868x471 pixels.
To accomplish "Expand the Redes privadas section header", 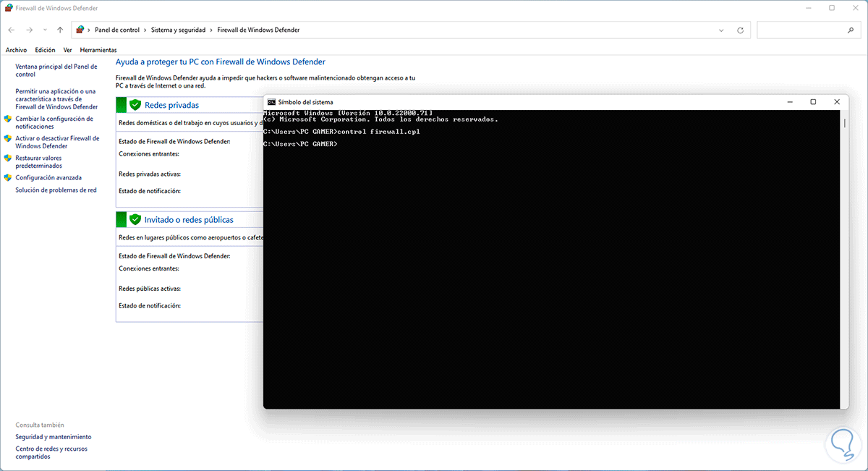I will pos(190,105).
